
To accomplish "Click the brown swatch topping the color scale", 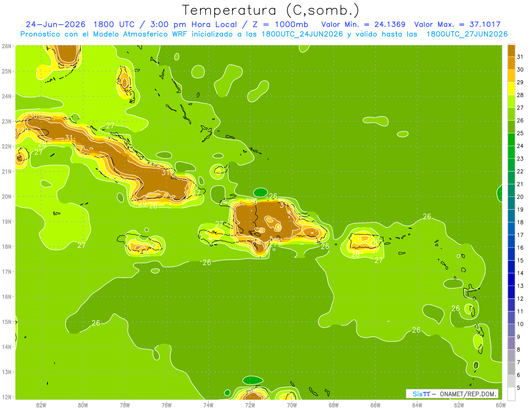I will pyautogui.click(x=511, y=51).
